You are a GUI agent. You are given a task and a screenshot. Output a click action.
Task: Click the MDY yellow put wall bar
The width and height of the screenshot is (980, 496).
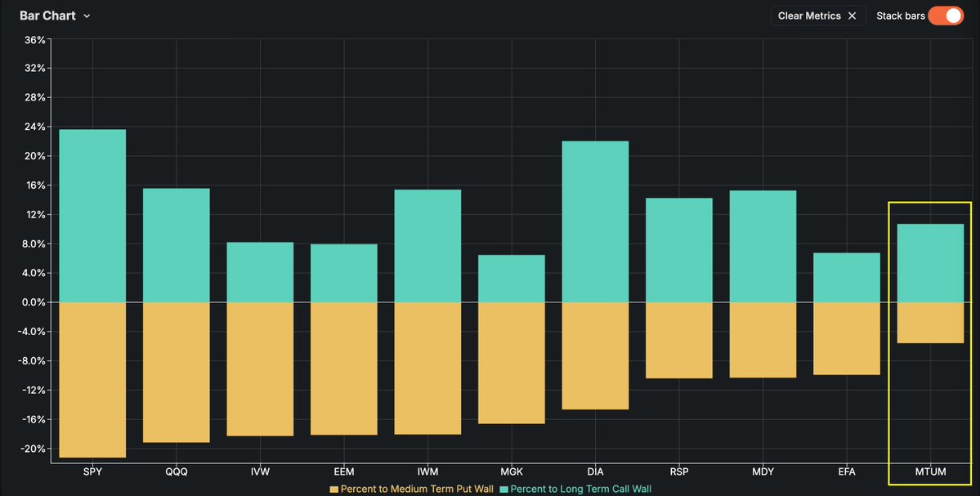pyautogui.click(x=763, y=340)
